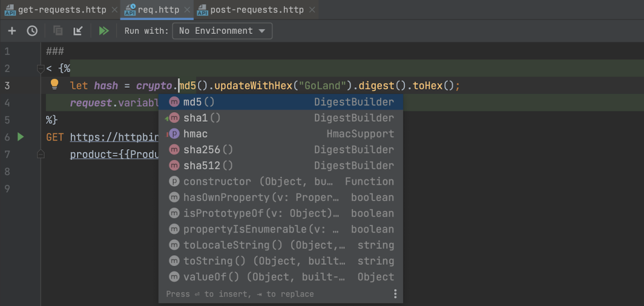Click the import arrow toolbar icon
The width and height of the screenshot is (644, 306).
tap(78, 31)
